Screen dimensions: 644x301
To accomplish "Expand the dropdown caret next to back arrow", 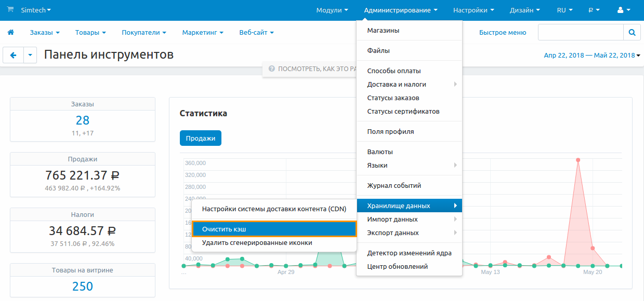I will 30,55.
